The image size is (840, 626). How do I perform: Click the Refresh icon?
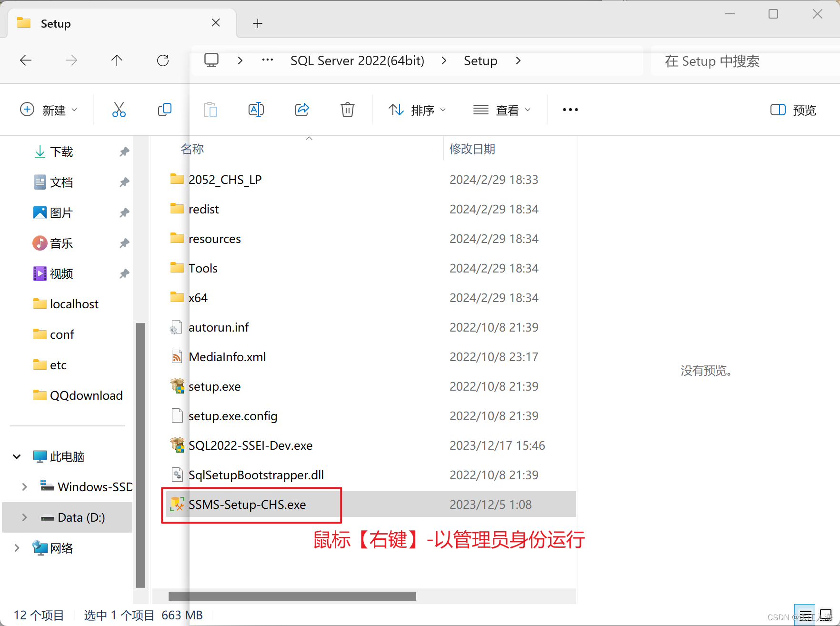[x=162, y=60]
